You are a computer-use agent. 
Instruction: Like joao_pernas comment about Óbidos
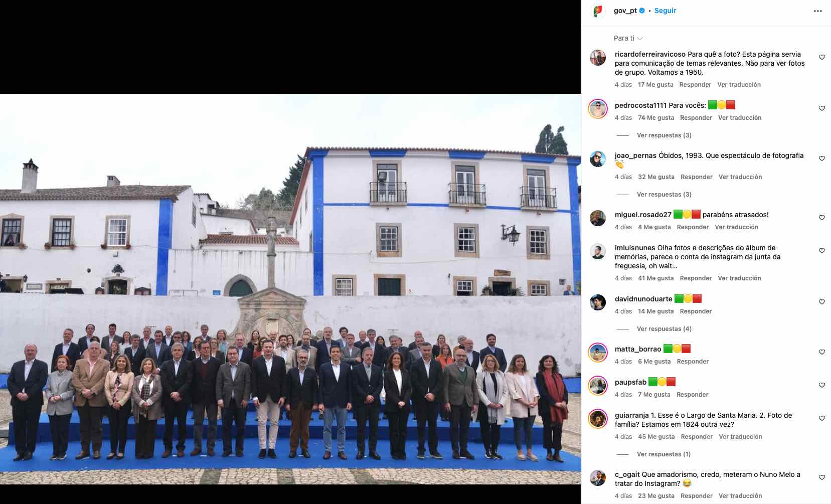821,158
